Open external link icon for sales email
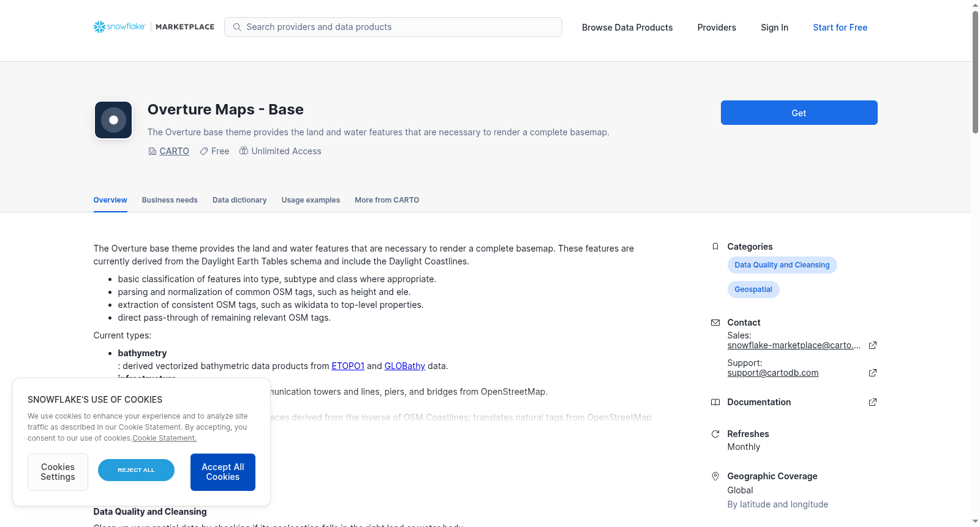Screen dimensions: 980x527 pyautogui.click(x=873, y=345)
